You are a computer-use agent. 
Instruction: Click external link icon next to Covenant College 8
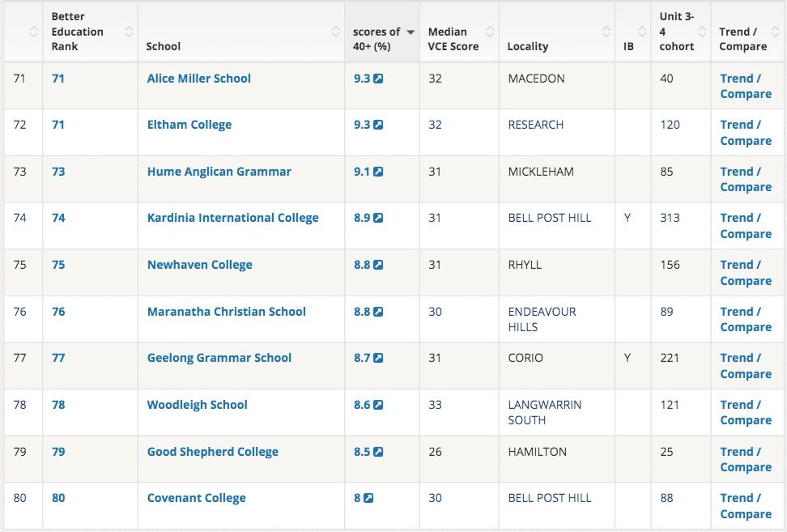(368, 498)
